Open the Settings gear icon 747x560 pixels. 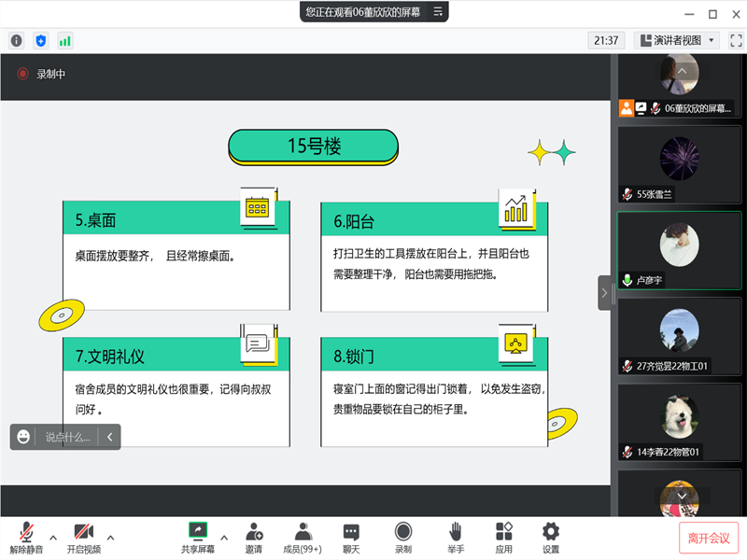(x=551, y=538)
